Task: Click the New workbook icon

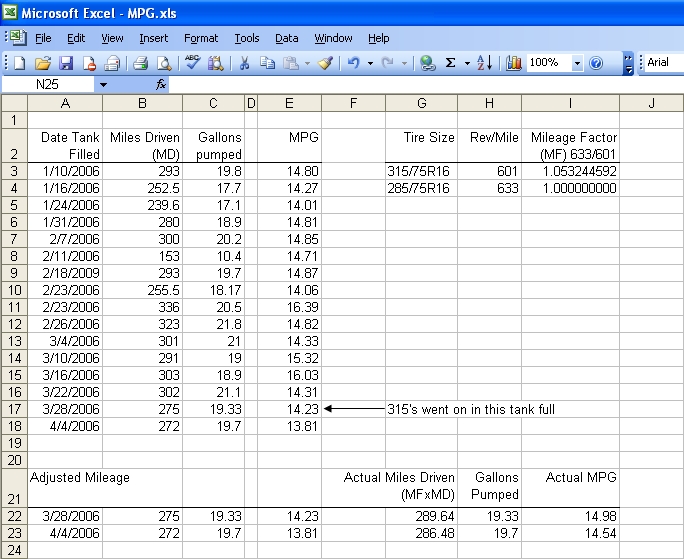Action: tap(20, 63)
